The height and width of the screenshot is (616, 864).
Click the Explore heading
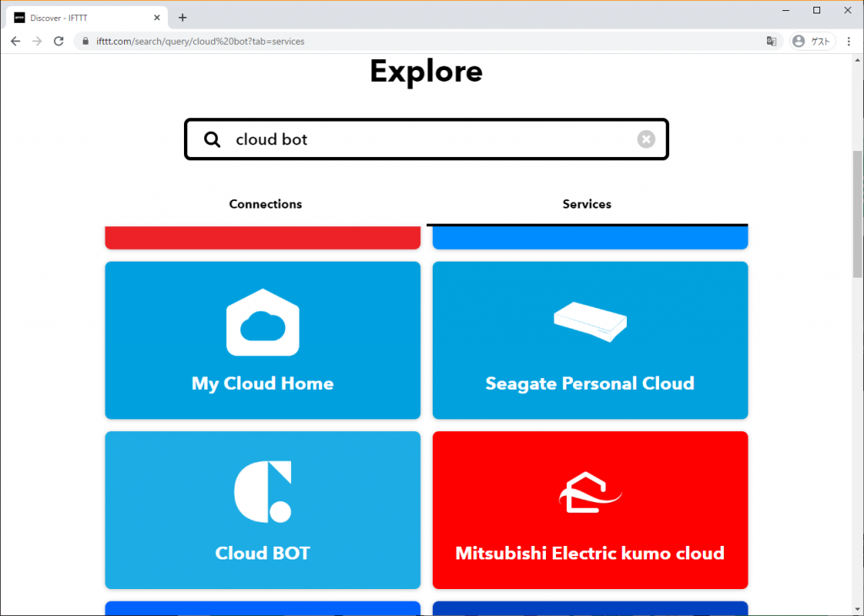(426, 72)
